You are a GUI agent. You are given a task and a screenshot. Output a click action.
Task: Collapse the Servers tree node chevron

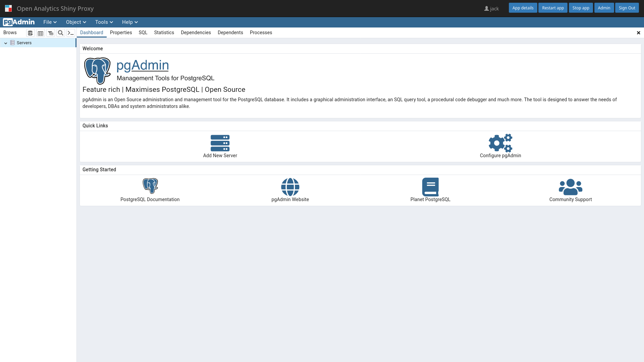click(x=6, y=43)
